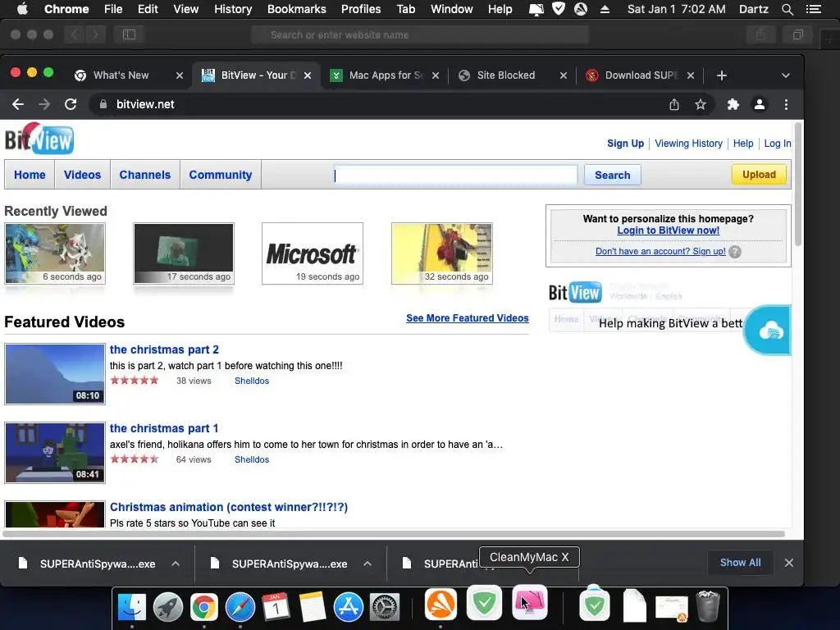Reload the bitview.net page
This screenshot has width=840, height=630.
point(71,104)
